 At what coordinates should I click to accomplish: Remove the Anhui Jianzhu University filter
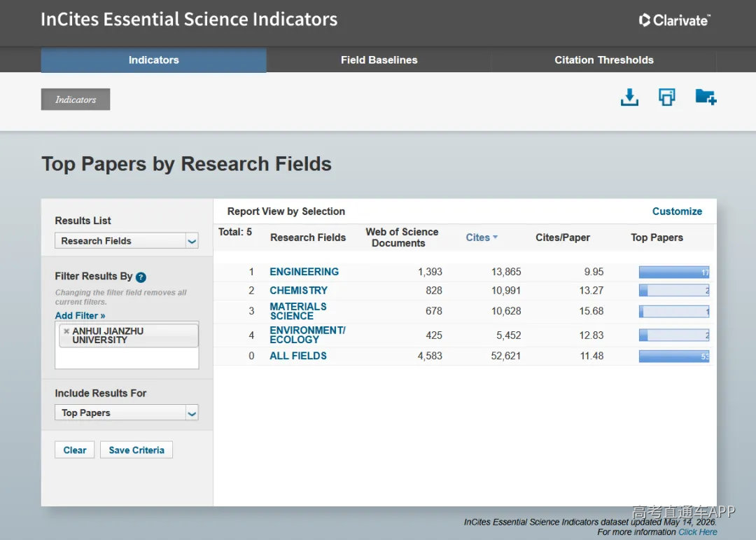point(66,331)
